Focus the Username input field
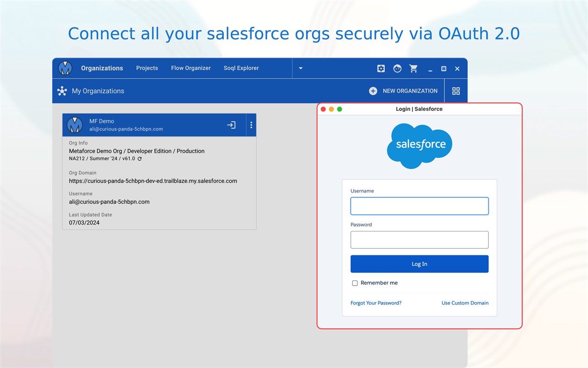 point(419,206)
